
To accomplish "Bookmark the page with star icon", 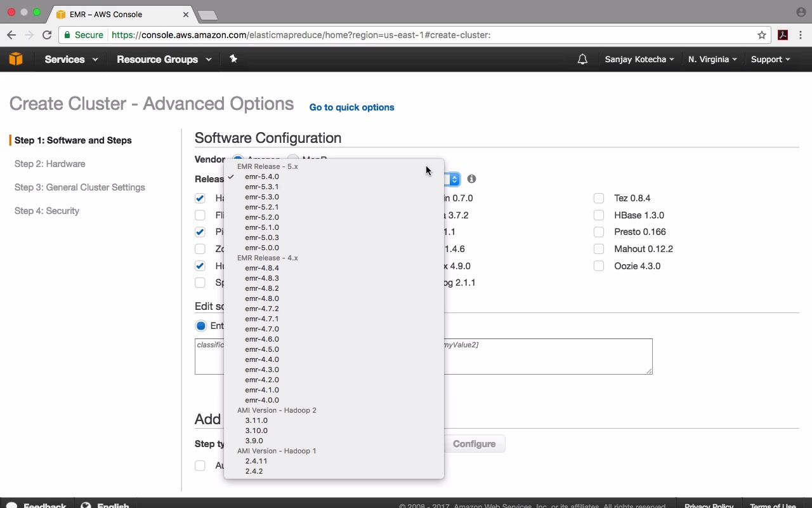I will [x=762, y=35].
